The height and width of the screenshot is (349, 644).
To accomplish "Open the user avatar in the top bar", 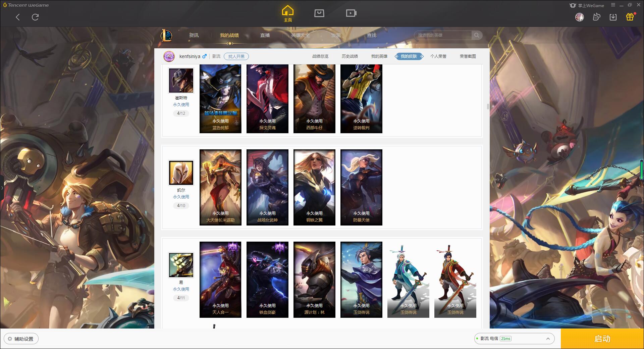I will pos(579,17).
